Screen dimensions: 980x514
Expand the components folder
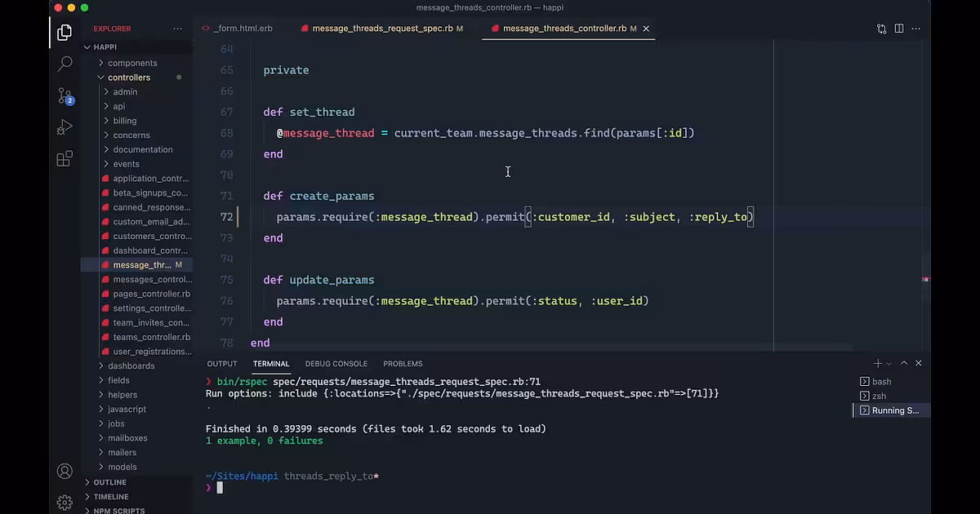pos(132,63)
